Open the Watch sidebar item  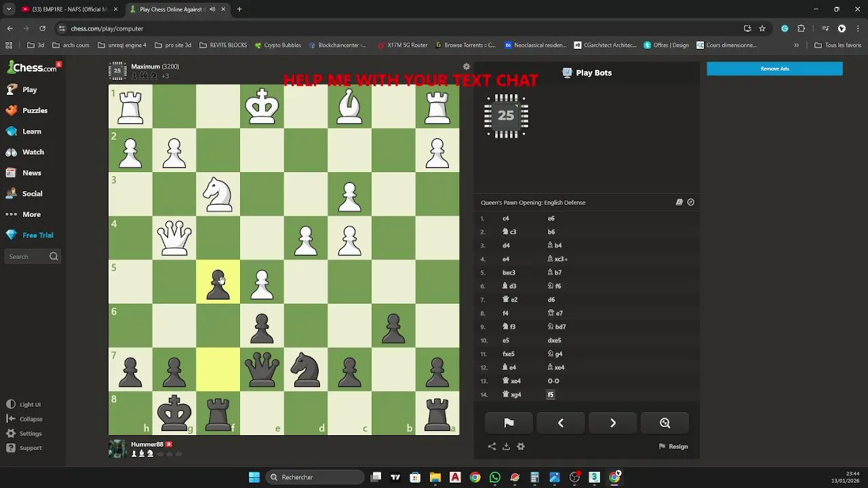tap(25, 152)
